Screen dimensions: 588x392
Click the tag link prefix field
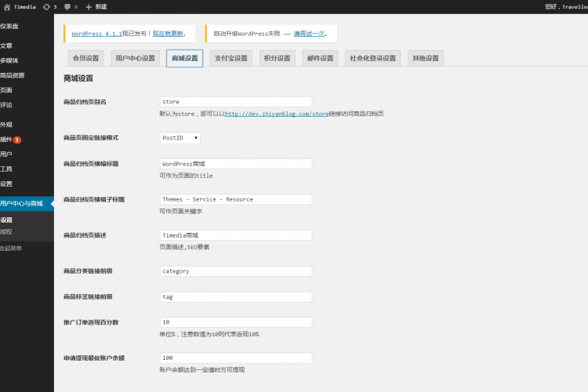click(x=236, y=297)
